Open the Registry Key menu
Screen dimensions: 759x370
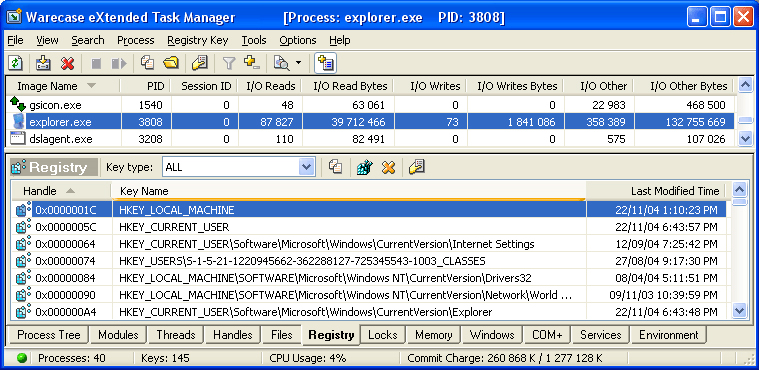click(x=197, y=40)
